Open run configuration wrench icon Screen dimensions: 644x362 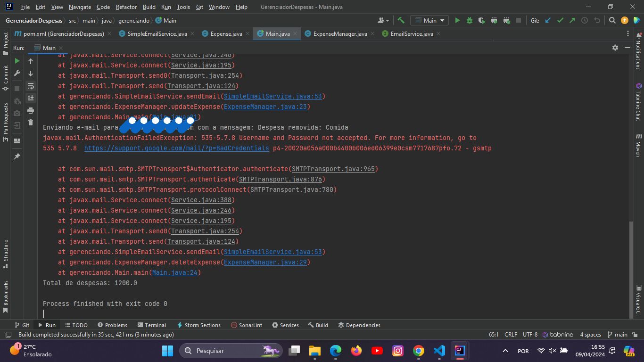pos(17,74)
